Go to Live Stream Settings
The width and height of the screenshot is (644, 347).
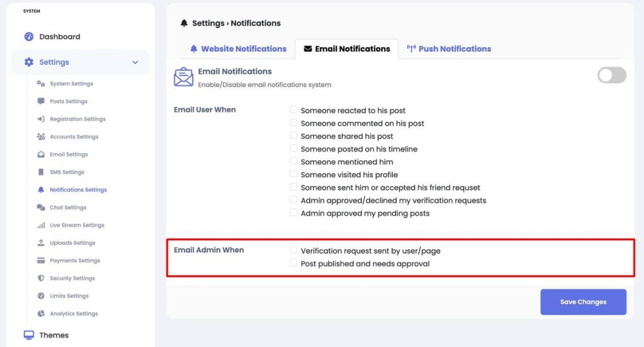point(77,225)
